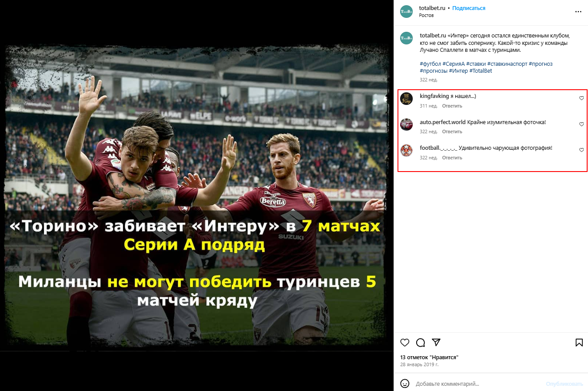The height and width of the screenshot is (391, 588).
Task: Open the three-dot more options menu
Action: [578, 12]
